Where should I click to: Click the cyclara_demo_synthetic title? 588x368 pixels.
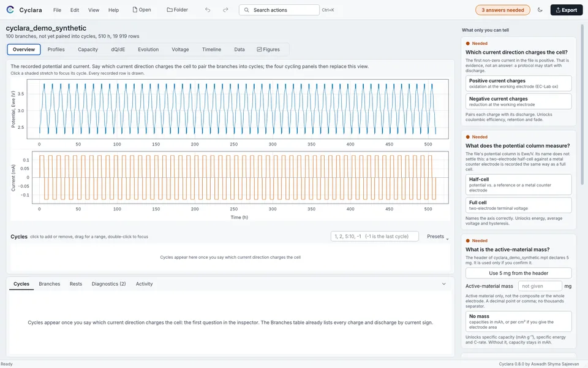46,28
